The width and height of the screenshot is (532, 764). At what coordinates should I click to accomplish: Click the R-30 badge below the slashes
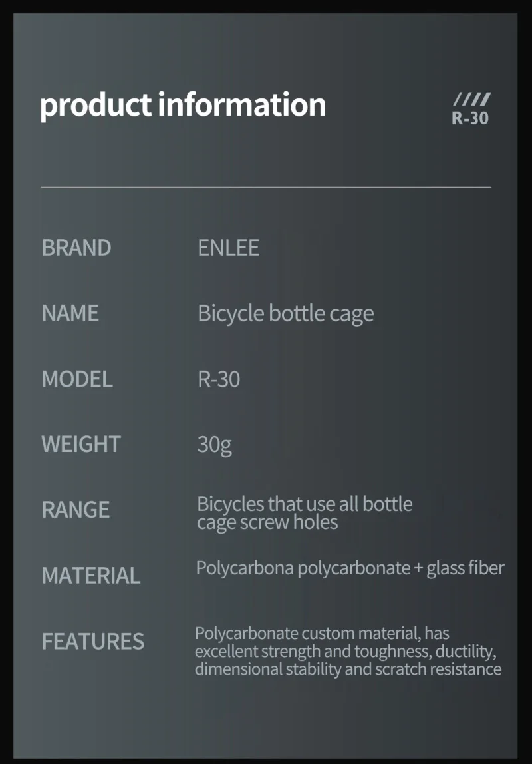click(470, 119)
